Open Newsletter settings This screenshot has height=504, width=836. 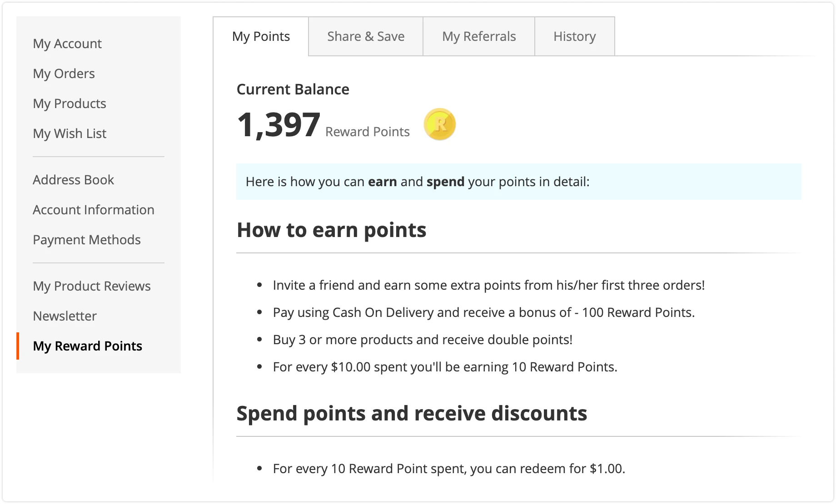pyautogui.click(x=64, y=316)
